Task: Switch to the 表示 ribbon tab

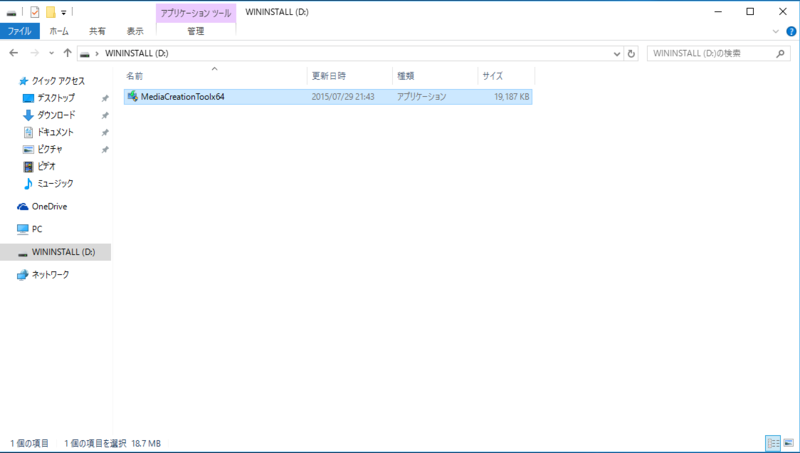Action: coord(135,31)
